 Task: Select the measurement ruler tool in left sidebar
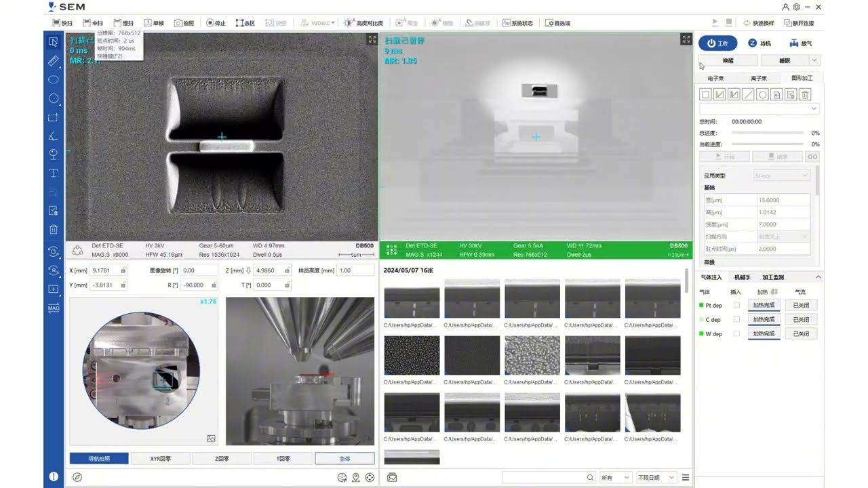point(54,61)
